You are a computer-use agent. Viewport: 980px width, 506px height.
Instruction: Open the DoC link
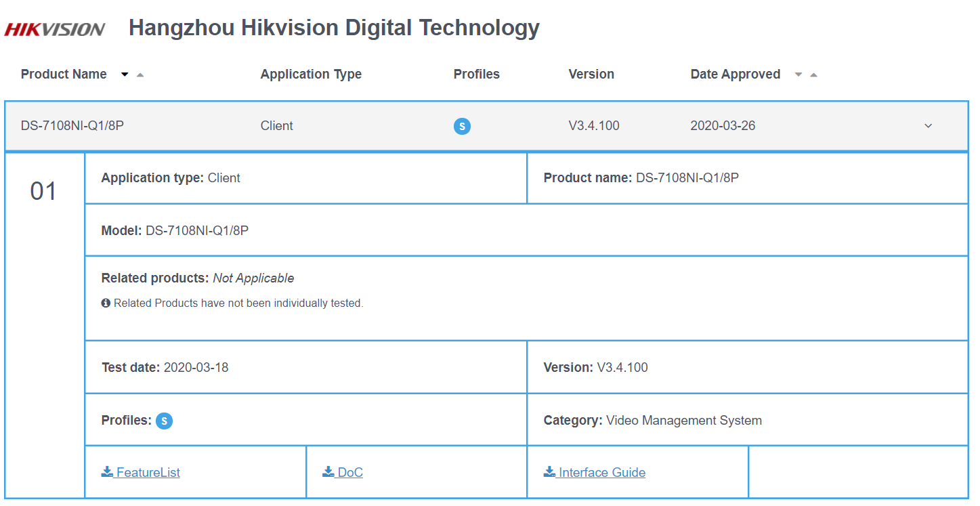343,472
